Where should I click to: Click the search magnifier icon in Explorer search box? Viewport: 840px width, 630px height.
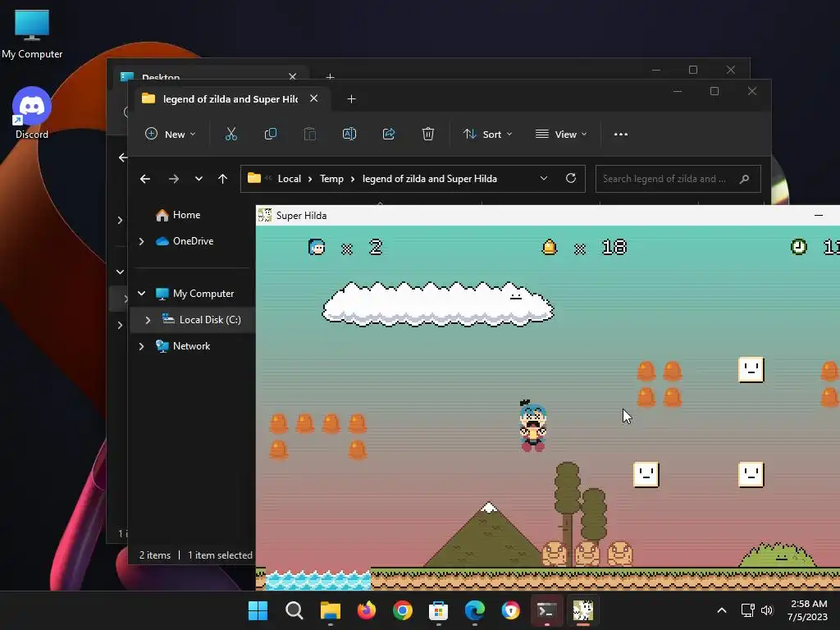[x=744, y=179]
